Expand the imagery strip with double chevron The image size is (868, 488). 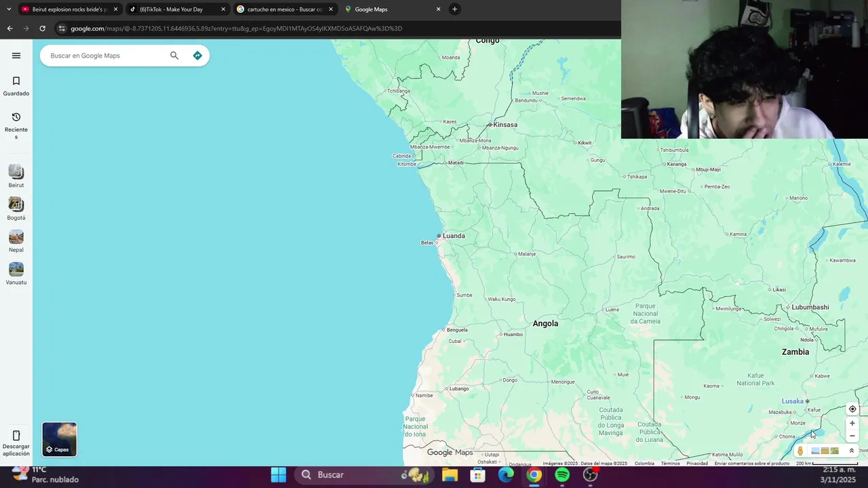(x=852, y=451)
